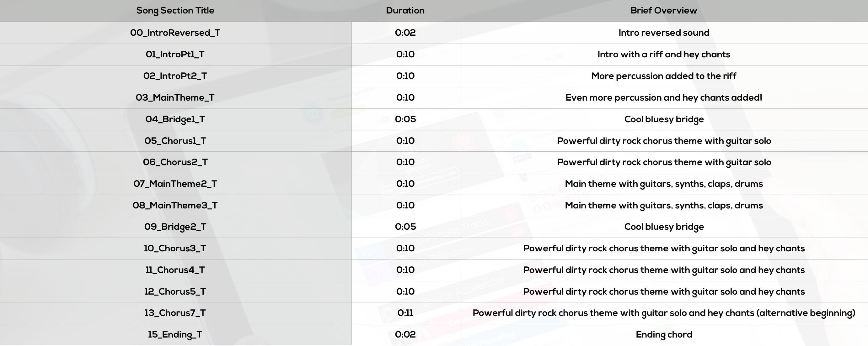Screen dimensions: 868x346
Task: Click the 02_IntroPt2_T row title
Action: [175, 76]
